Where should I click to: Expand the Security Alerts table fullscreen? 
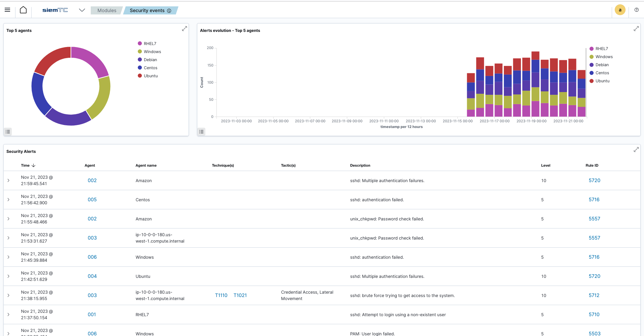(636, 150)
